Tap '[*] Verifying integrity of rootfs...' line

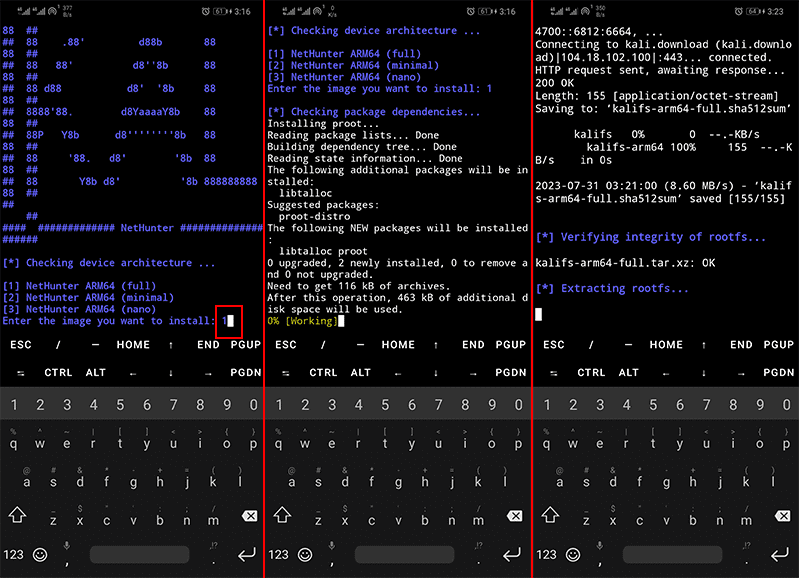(x=651, y=237)
